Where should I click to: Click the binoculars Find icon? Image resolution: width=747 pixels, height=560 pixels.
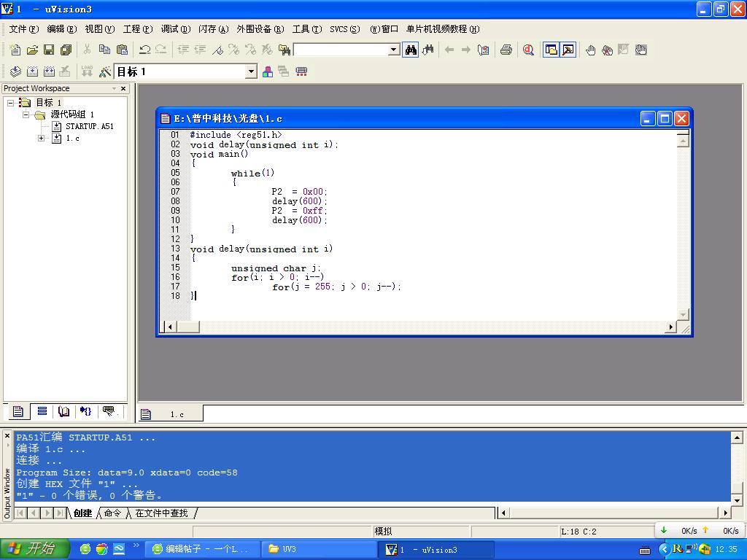410,50
